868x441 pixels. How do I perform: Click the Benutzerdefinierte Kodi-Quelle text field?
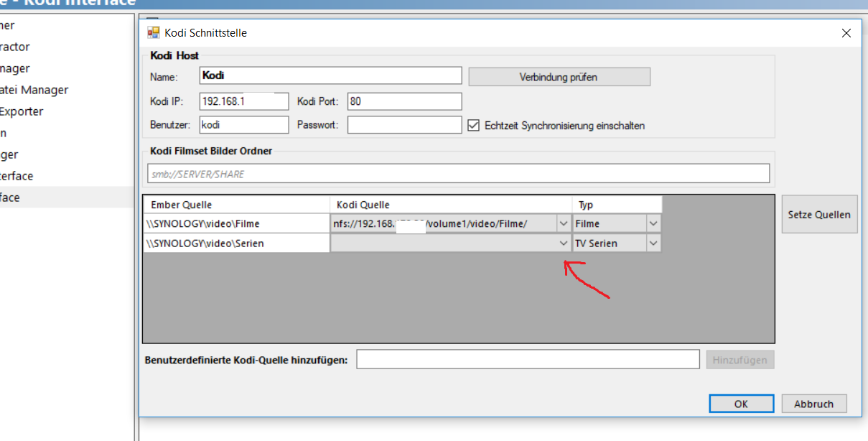528,359
